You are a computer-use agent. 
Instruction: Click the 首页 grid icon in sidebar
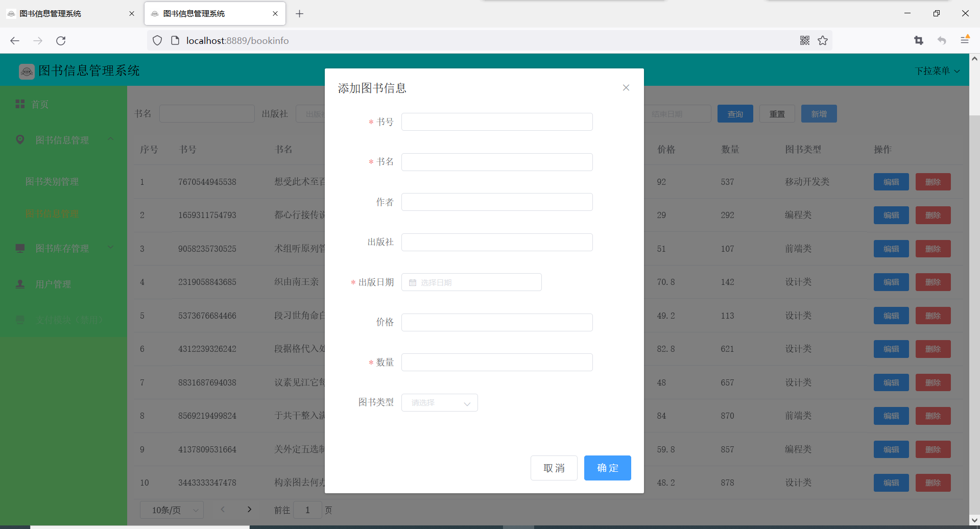click(20, 104)
